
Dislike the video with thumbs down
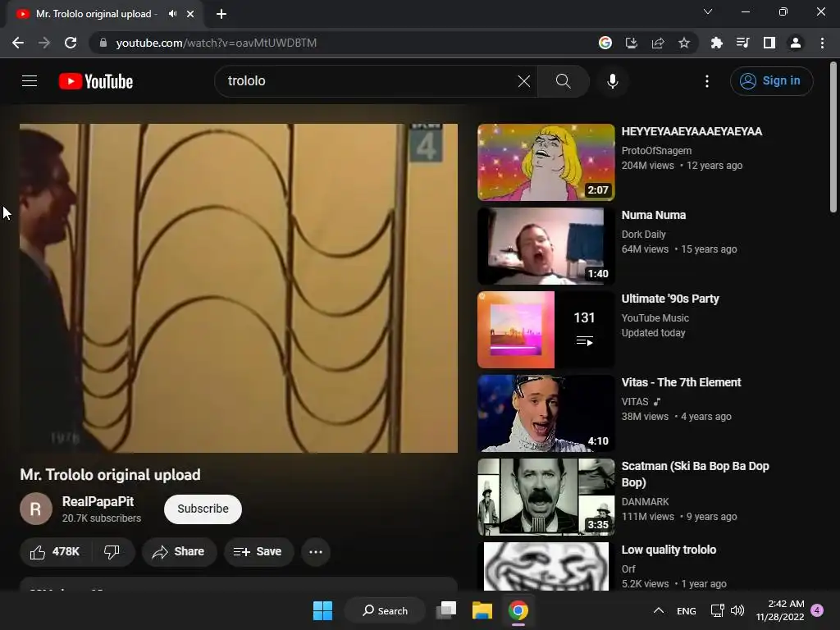click(112, 552)
